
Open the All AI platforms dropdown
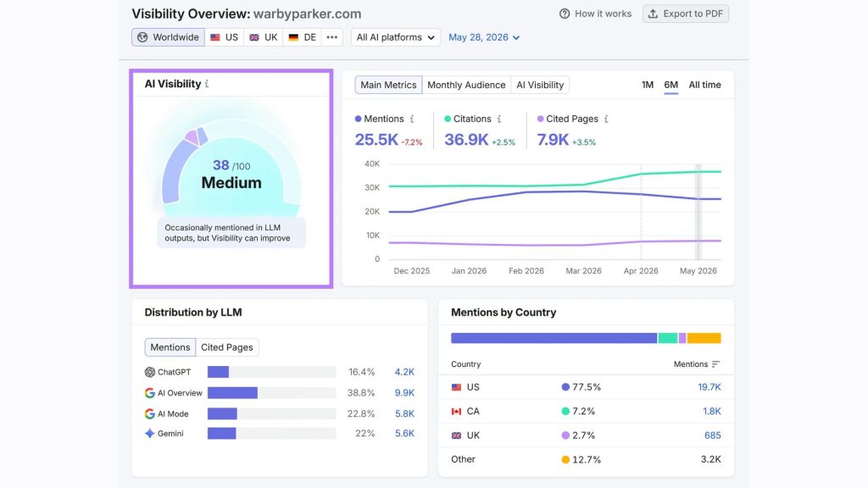(x=395, y=37)
